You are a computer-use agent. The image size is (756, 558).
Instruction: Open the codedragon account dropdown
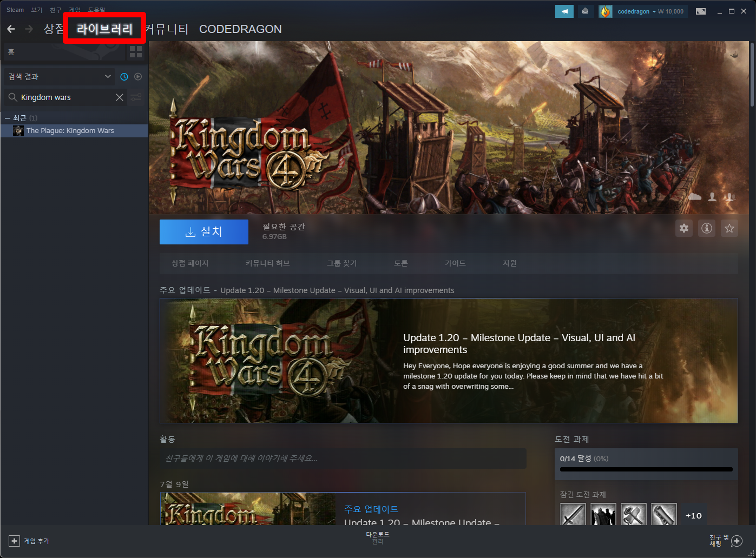pyautogui.click(x=636, y=11)
